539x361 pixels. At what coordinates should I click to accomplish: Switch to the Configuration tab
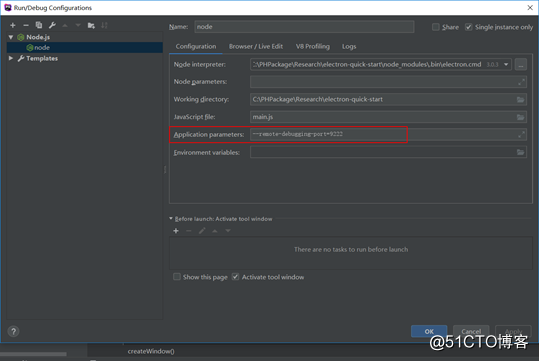pos(196,46)
